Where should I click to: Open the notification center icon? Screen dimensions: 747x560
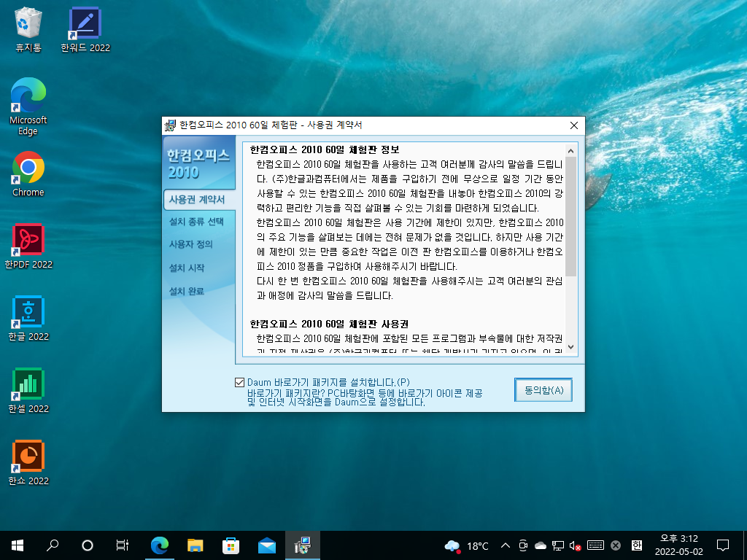click(723, 545)
